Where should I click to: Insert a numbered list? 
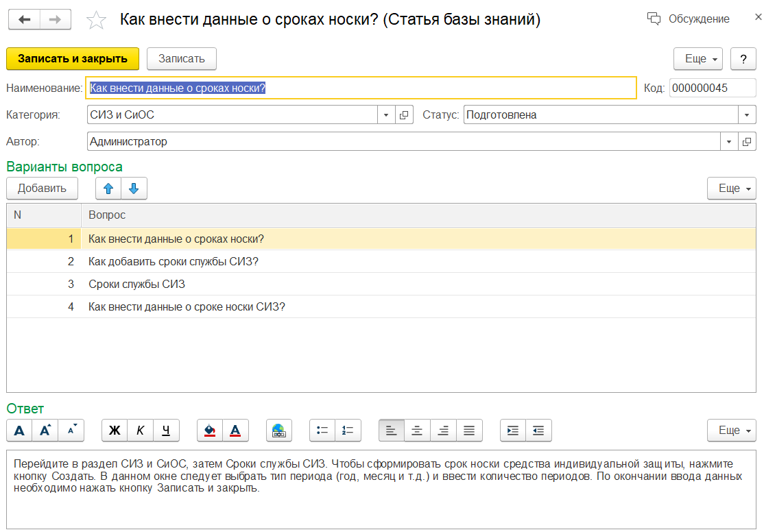coord(348,431)
